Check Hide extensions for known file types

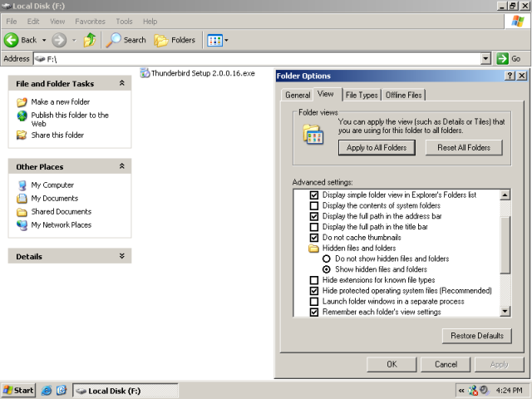314,280
